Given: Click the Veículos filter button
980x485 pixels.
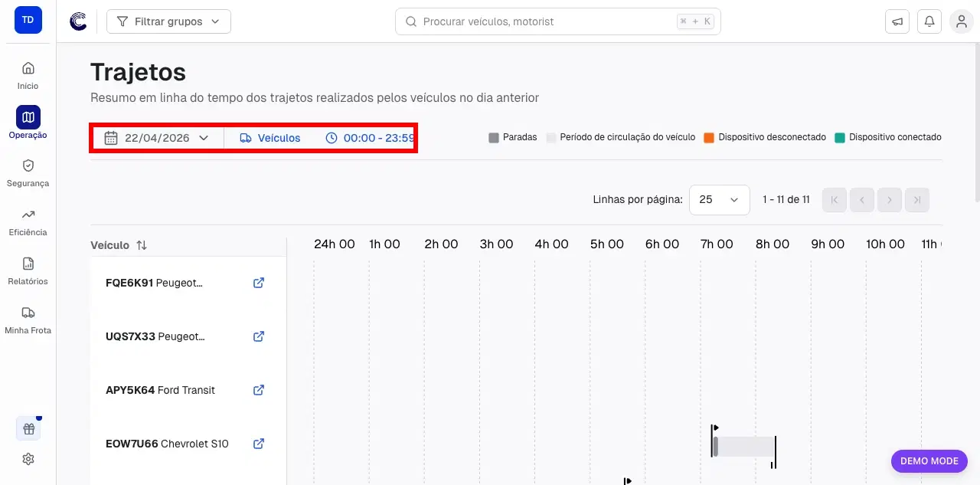Looking at the screenshot, I should [x=270, y=138].
